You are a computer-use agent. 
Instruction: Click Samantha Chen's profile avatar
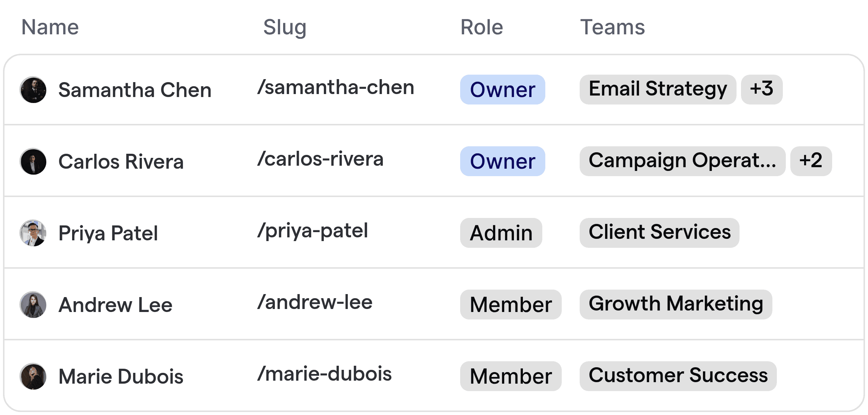pyautogui.click(x=33, y=90)
